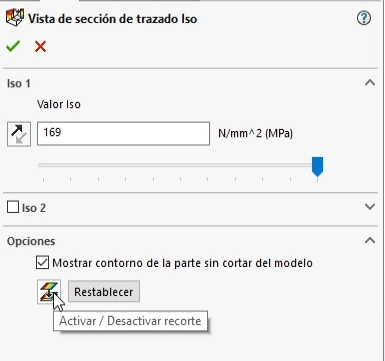Click the blue Iso value slider handle
The image size is (385, 361).
317,166
